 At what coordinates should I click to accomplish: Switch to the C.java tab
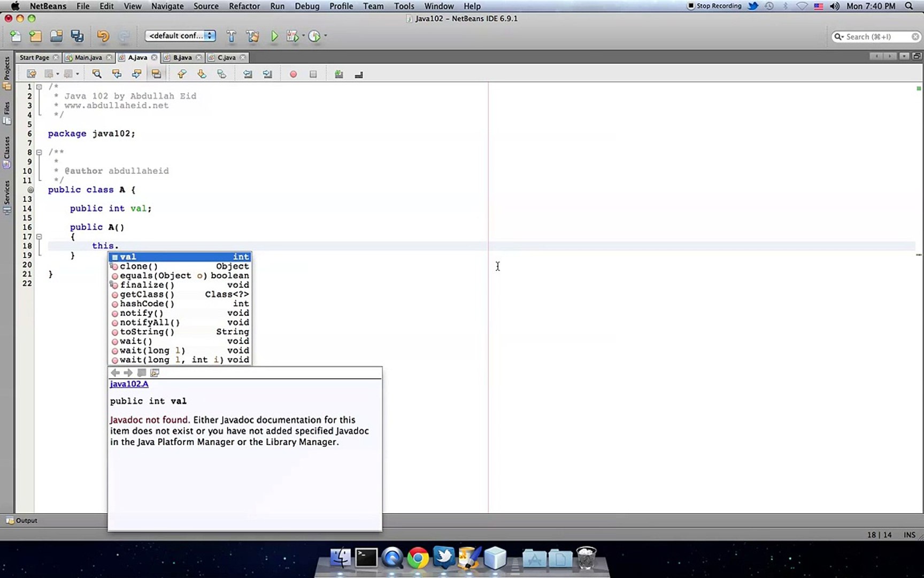(227, 57)
